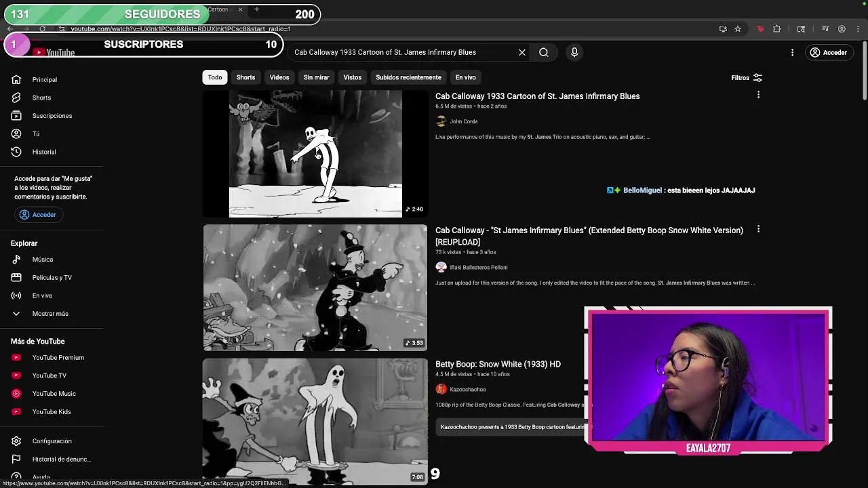Click the magnifier search button
Image resolution: width=868 pixels, height=488 pixels.
point(544,52)
